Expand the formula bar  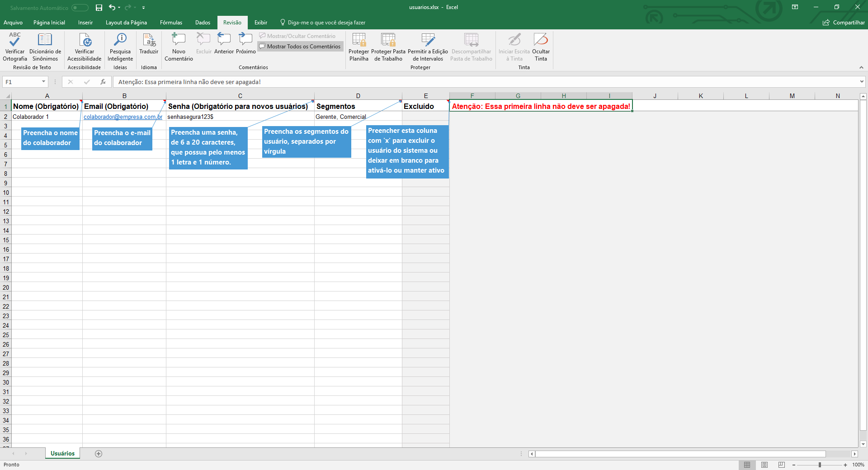click(x=862, y=82)
